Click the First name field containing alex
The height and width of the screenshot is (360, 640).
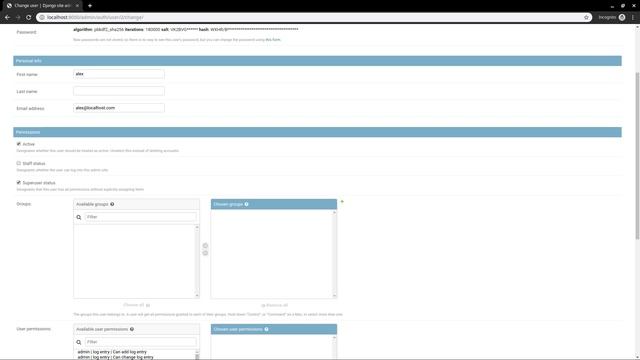point(119,74)
